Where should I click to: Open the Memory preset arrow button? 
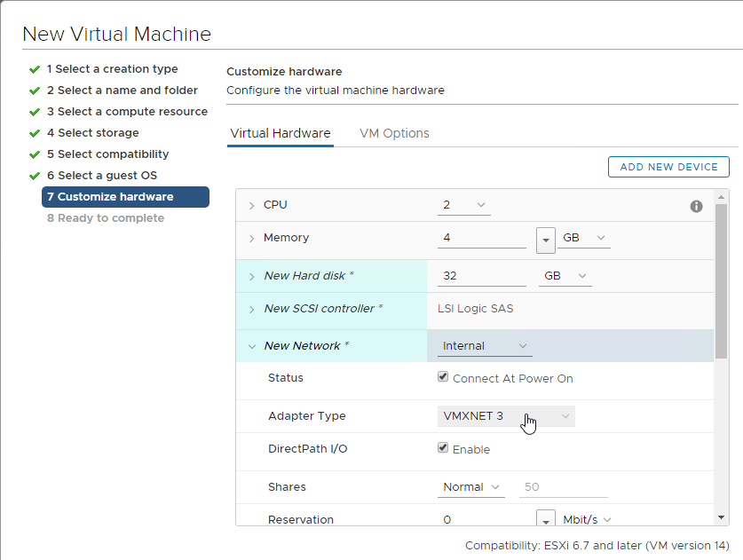[546, 241]
